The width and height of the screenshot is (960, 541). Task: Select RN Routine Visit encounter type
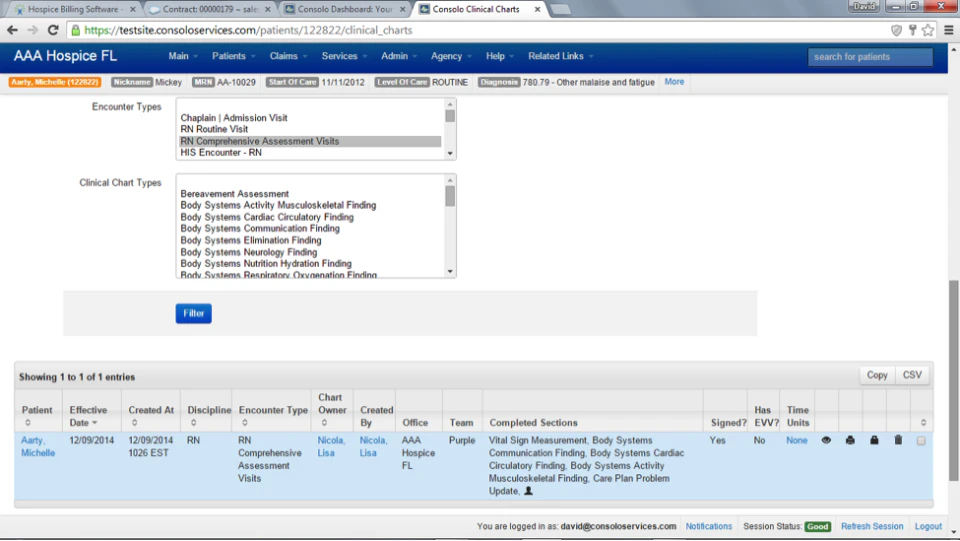pos(214,129)
